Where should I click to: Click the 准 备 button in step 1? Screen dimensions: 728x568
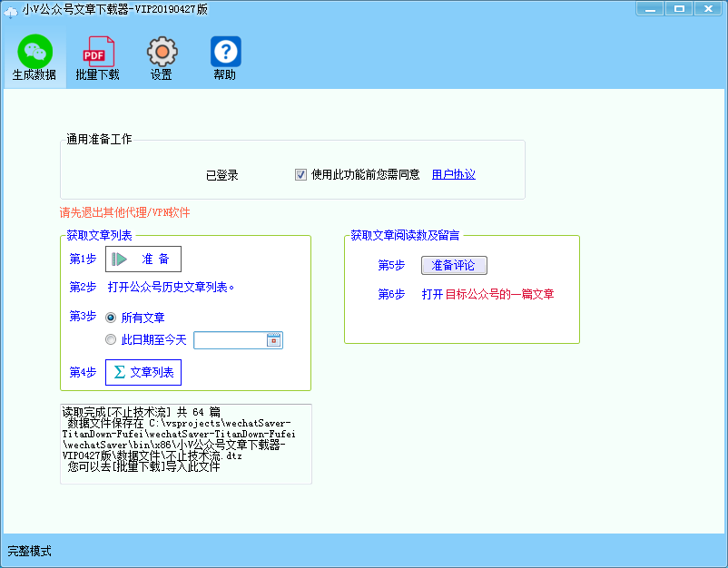click(x=143, y=259)
